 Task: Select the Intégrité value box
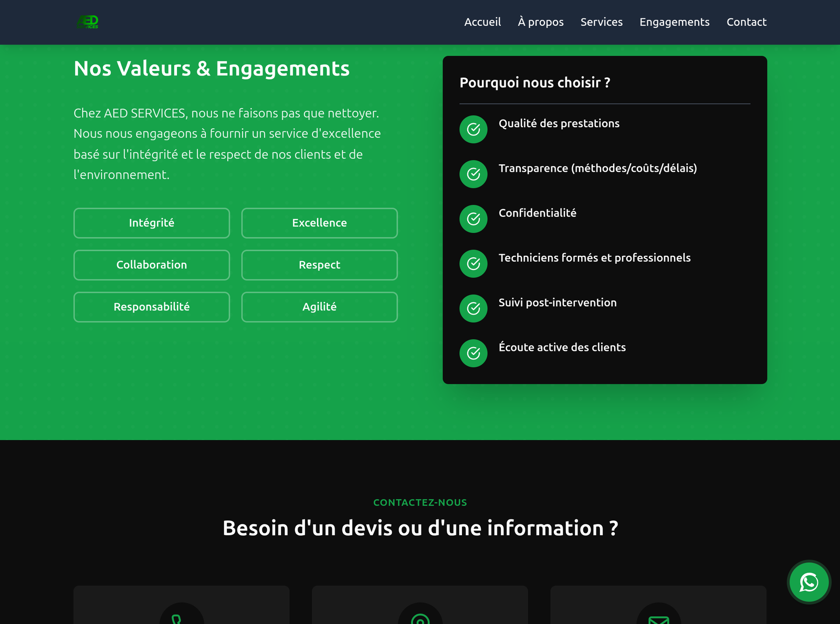point(152,223)
